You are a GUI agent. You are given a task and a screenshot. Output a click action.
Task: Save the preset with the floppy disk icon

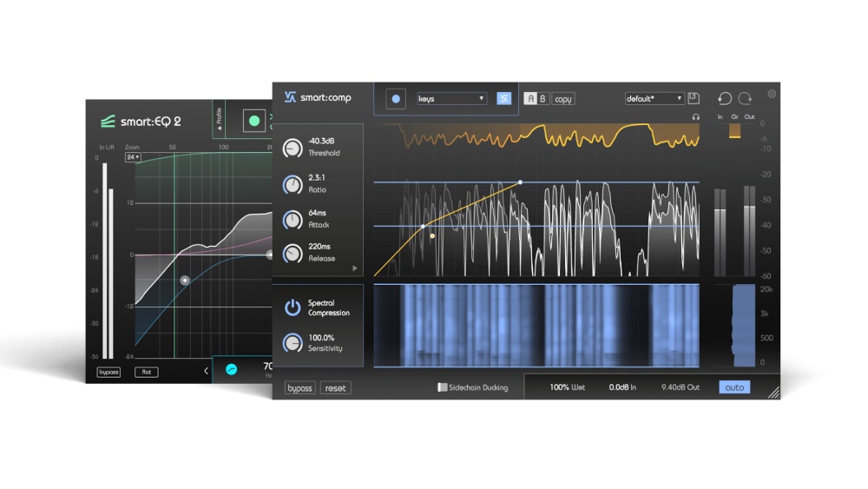point(694,98)
